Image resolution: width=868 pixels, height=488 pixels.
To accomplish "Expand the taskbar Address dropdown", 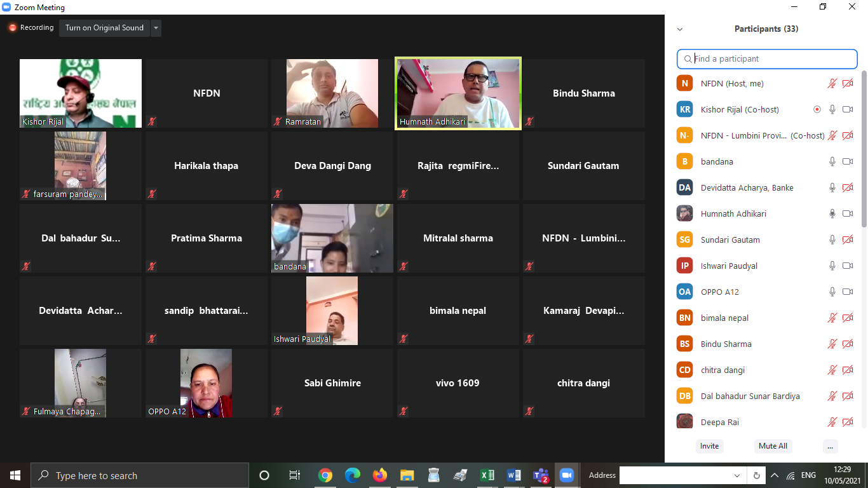I will pyautogui.click(x=737, y=475).
